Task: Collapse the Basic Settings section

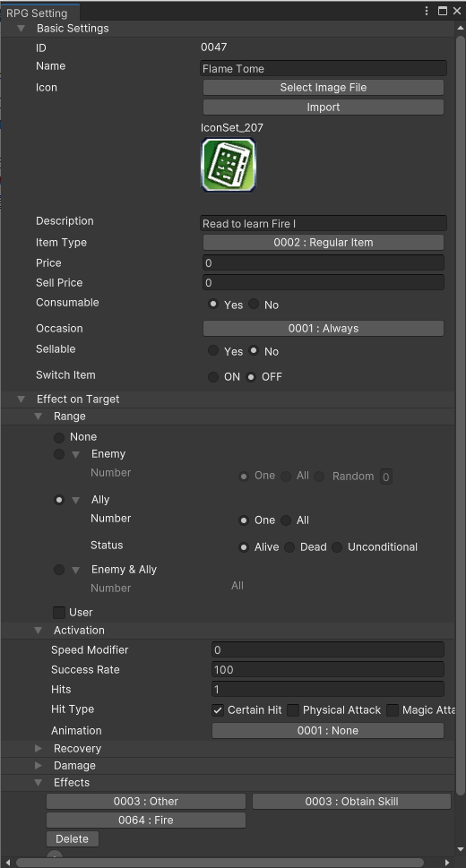Action: click(21, 29)
